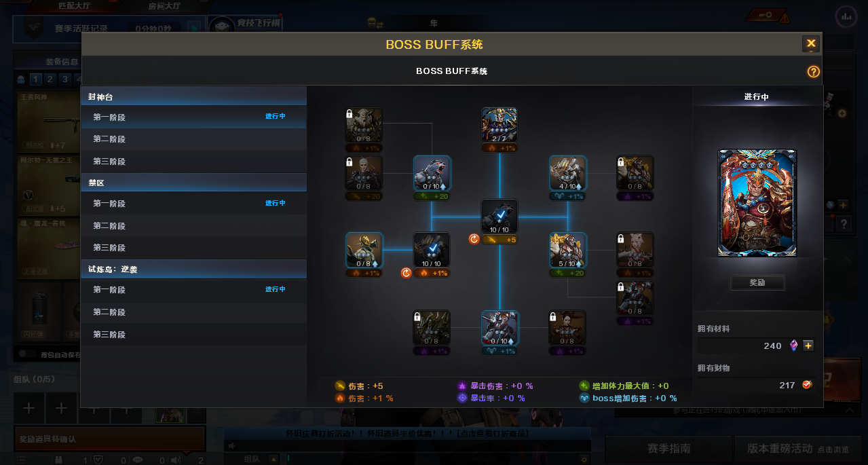
Task: Select the wolf boss node +20
Action: pyautogui.click(x=432, y=174)
